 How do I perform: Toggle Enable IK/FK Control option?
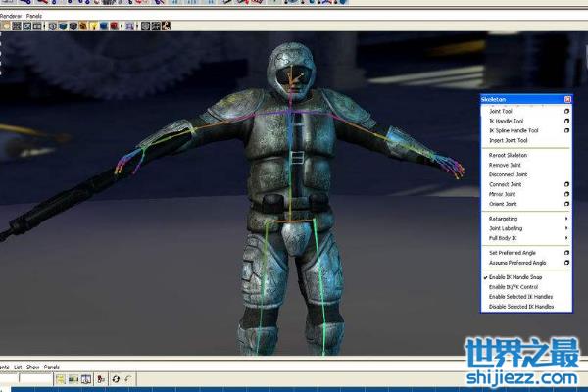pyautogui.click(x=515, y=287)
